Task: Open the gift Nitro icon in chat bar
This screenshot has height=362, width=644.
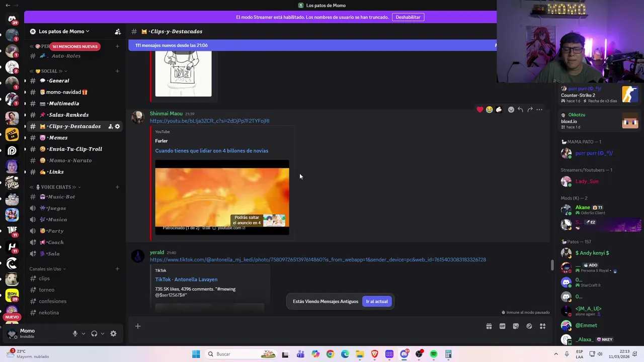Action: click(x=489, y=326)
